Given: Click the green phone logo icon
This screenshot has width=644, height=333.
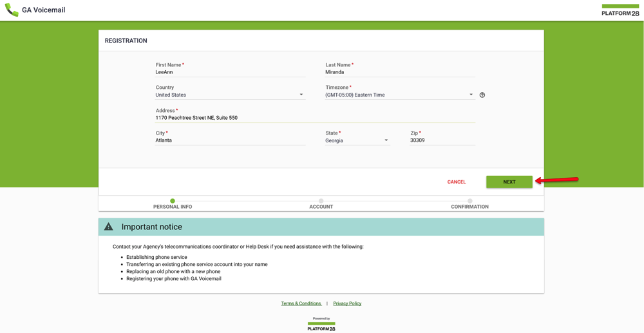Looking at the screenshot, I should pos(12,10).
